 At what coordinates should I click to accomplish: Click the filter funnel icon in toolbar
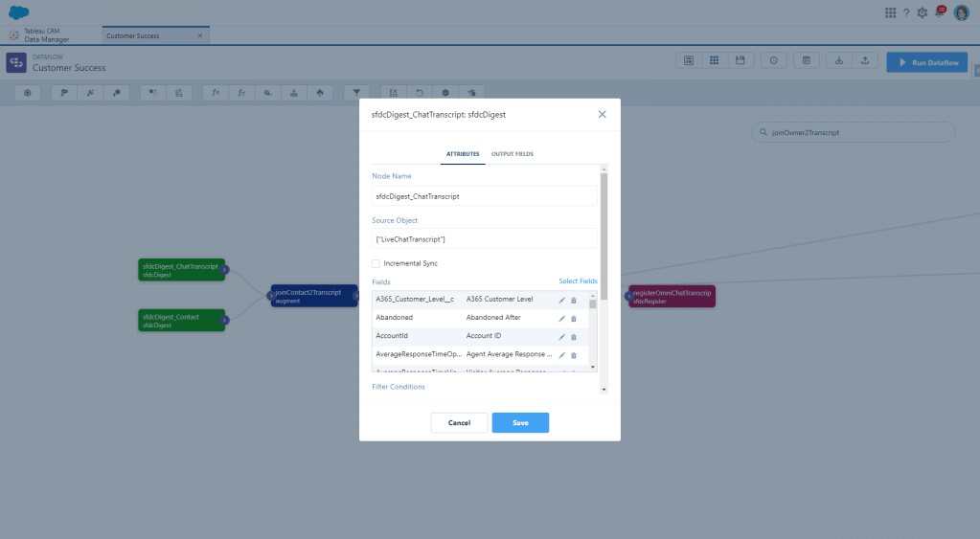pyautogui.click(x=357, y=93)
